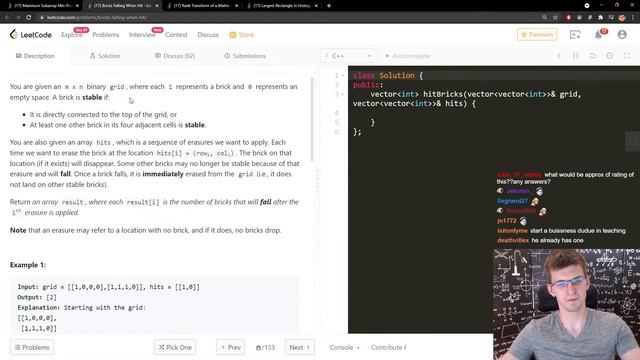Switch to the Description tab

35,56
